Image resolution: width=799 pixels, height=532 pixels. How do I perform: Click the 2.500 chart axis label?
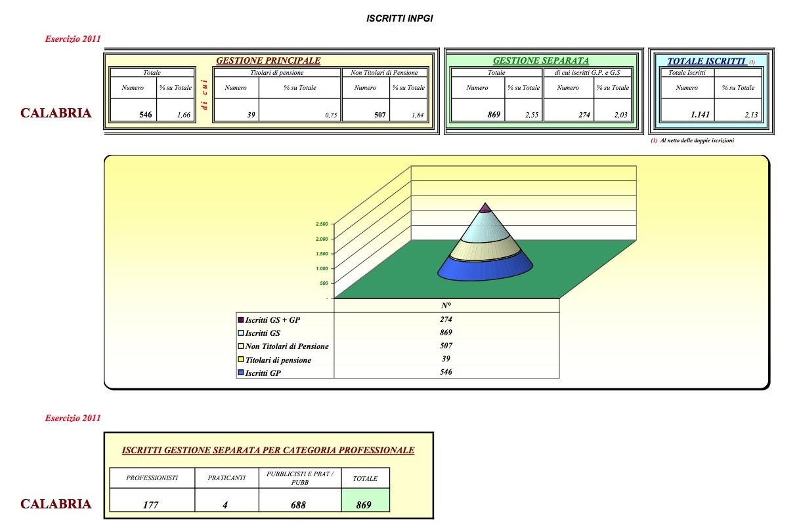tap(322, 224)
